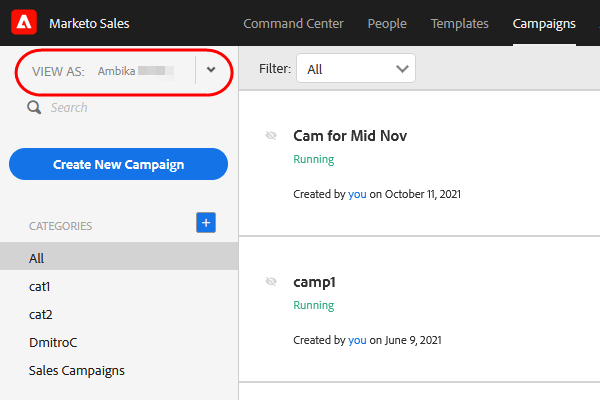Click the 'you' link under Cam for Mid Nov
This screenshot has width=600, height=400.
(x=357, y=193)
